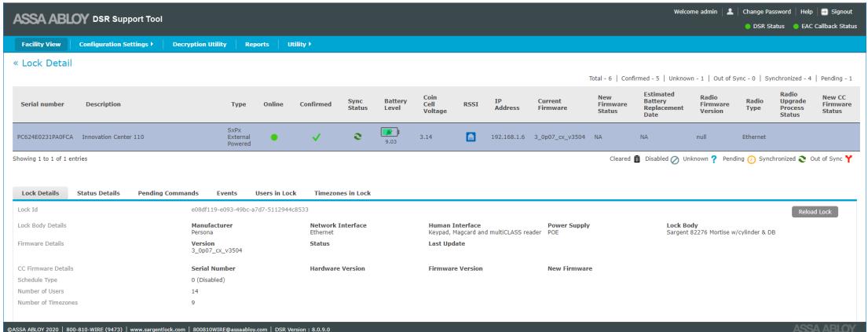Screen dimensions: 868x332
Task: Open the Reports menu item
Action: click(257, 44)
